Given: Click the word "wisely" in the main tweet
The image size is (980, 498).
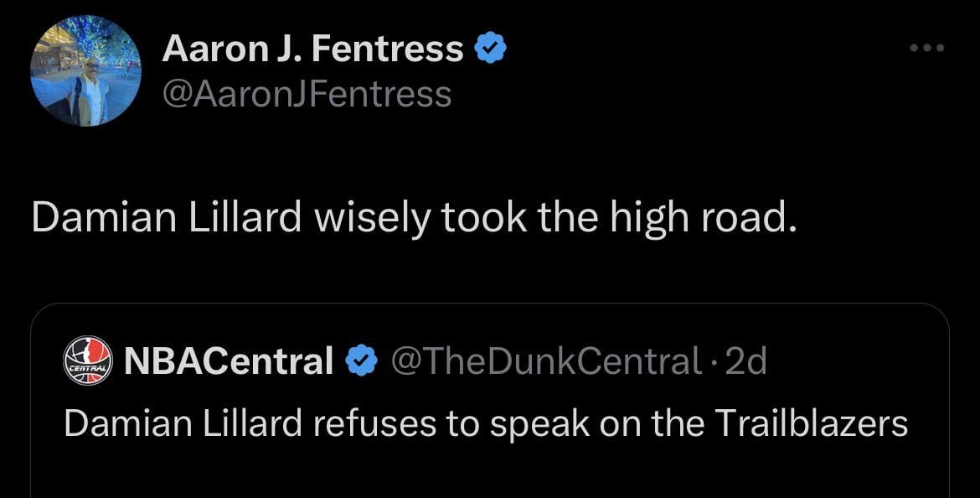Looking at the screenshot, I should (x=370, y=218).
